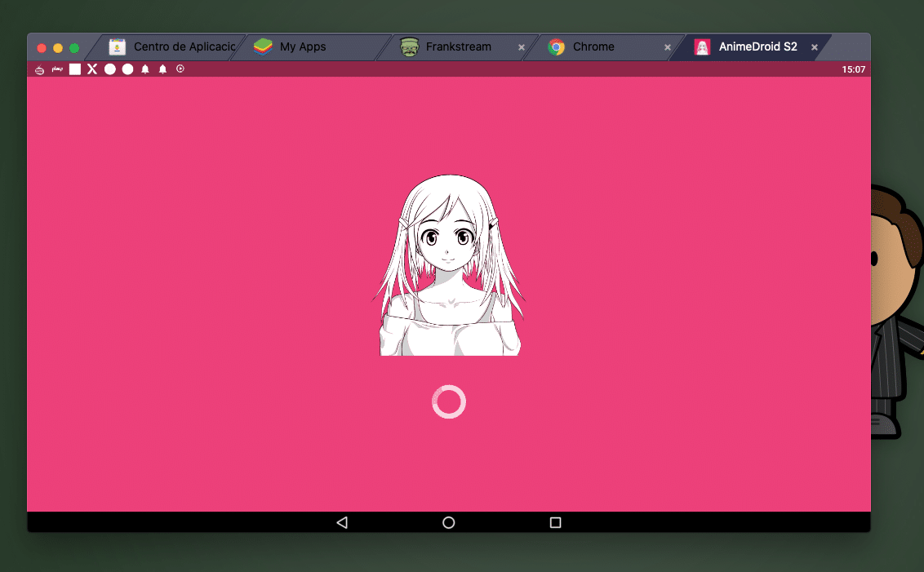Click the square notification icon in status bar
The image size is (924, 572).
point(74,69)
